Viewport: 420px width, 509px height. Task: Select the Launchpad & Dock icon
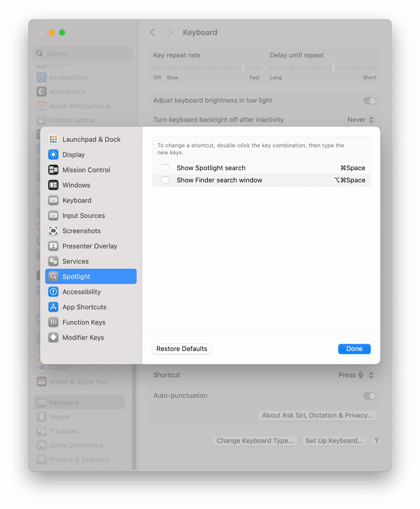coord(53,139)
